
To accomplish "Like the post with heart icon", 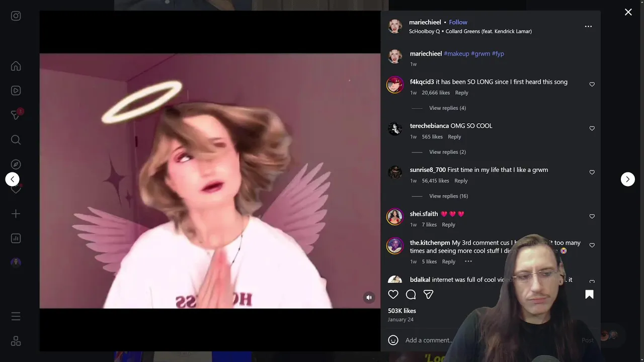I will pos(393,295).
